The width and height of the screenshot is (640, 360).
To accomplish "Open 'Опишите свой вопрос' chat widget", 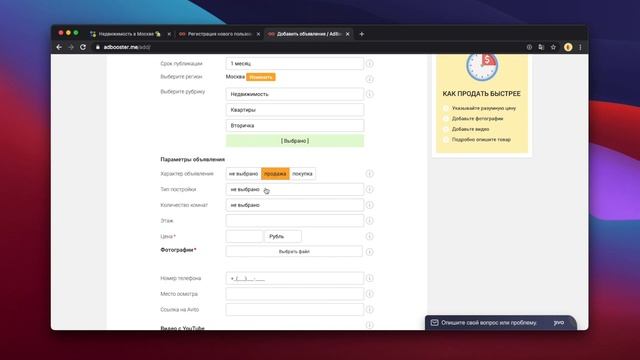I will (501, 322).
